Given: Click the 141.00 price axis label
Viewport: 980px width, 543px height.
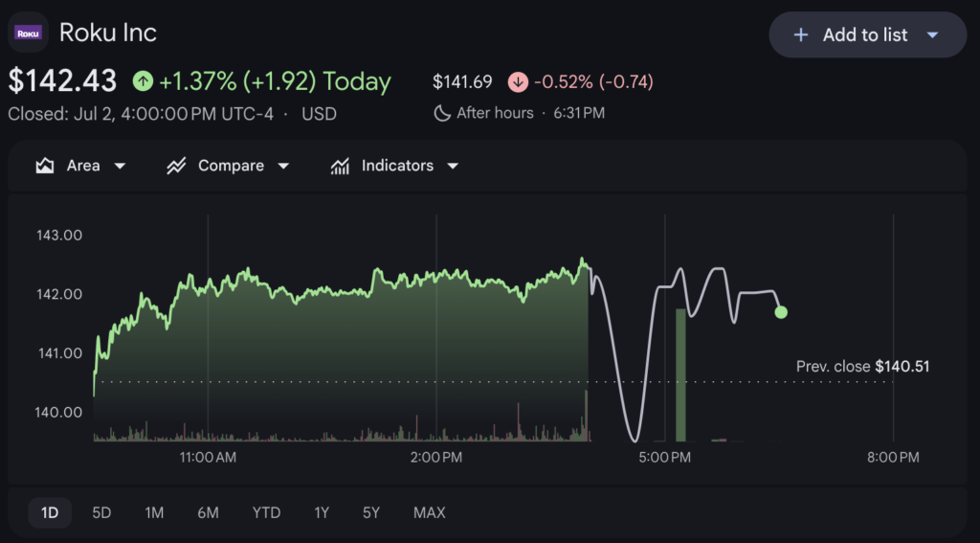Looking at the screenshot, I should (x=60, y=353).
